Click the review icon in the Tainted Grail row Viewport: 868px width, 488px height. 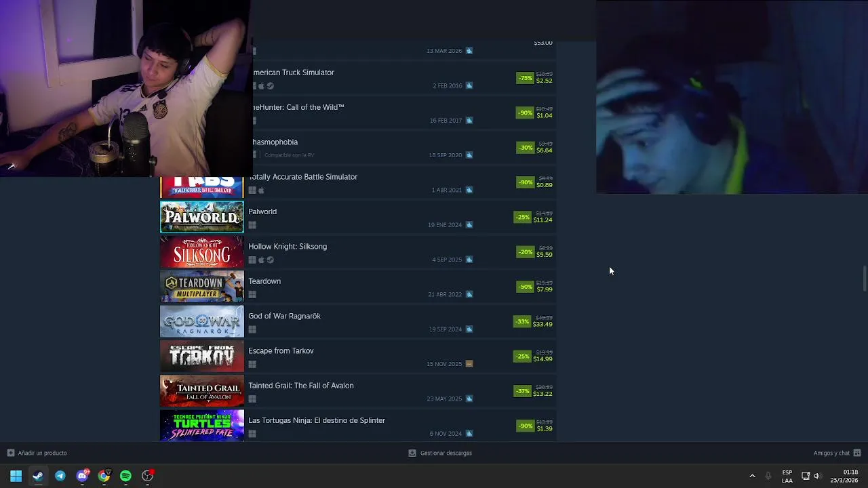point(469,399)
